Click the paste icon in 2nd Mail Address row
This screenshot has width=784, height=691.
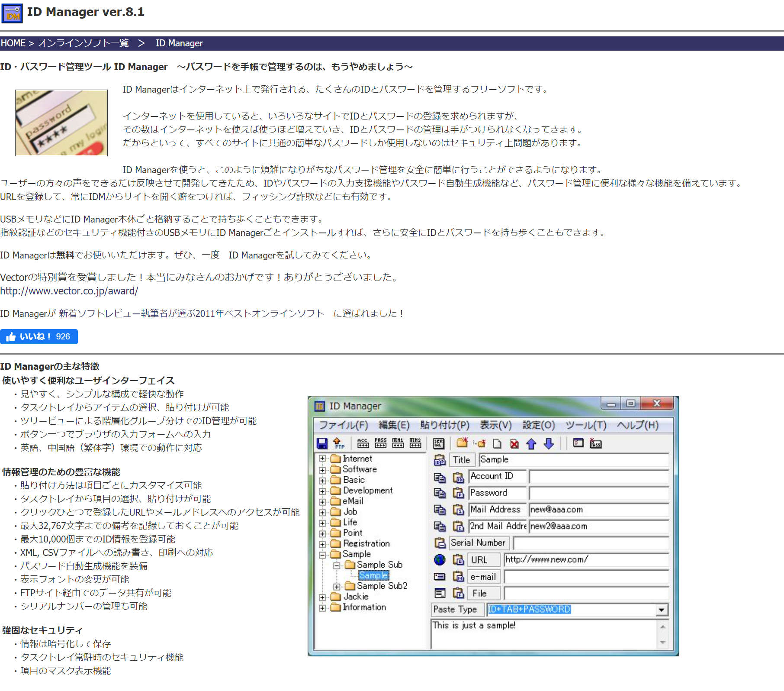[x=458, y=526]
